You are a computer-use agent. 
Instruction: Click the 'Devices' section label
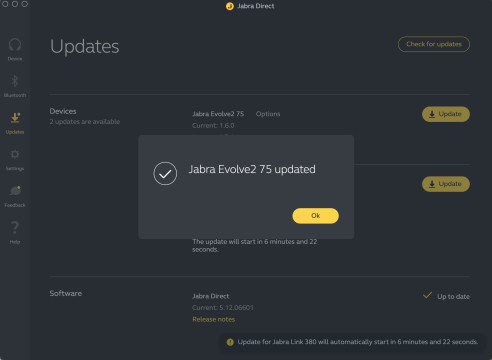(x=63, y=111)
